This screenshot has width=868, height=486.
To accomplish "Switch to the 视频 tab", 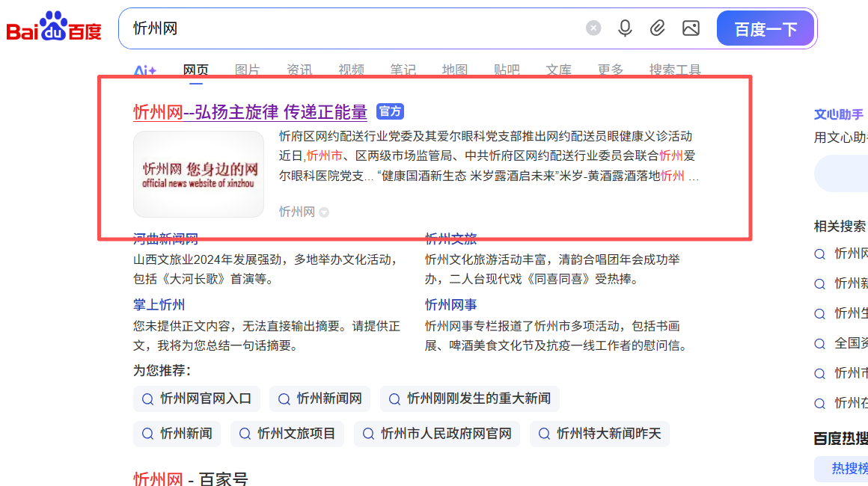I will 351,70.
